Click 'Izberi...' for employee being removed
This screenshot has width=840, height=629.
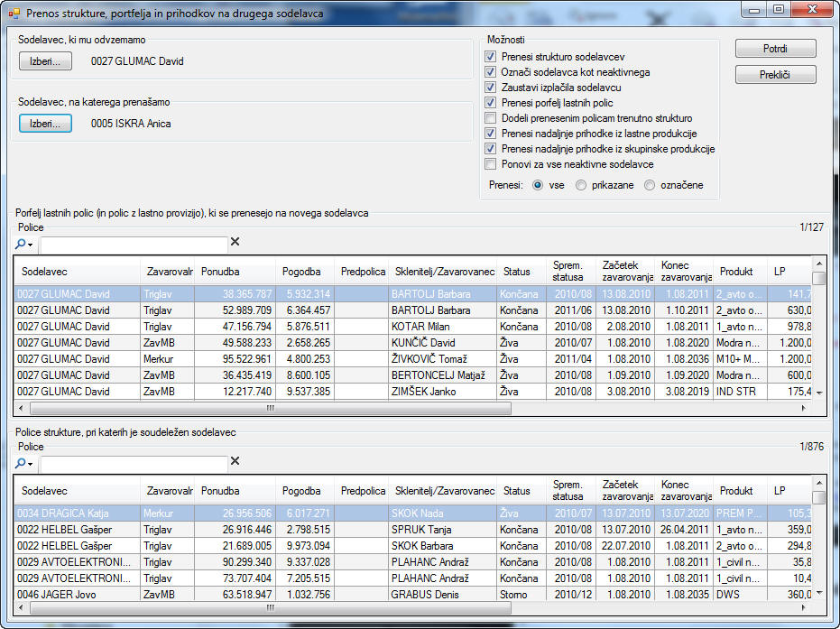(x=45, y=62)
